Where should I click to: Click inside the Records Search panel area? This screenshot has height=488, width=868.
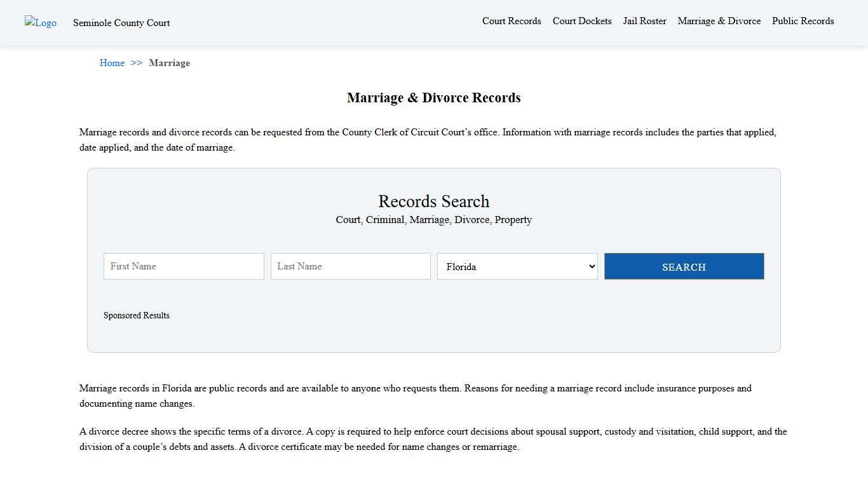point(433,337)
